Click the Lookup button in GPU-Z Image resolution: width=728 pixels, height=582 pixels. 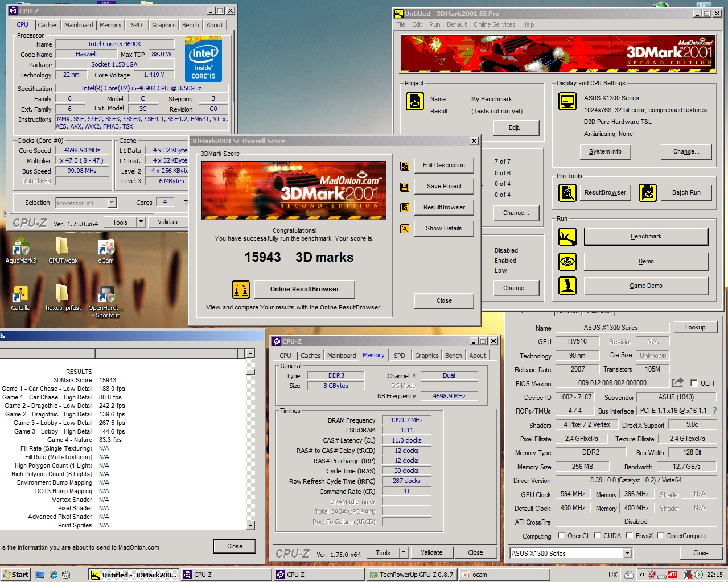pos(695,328)
